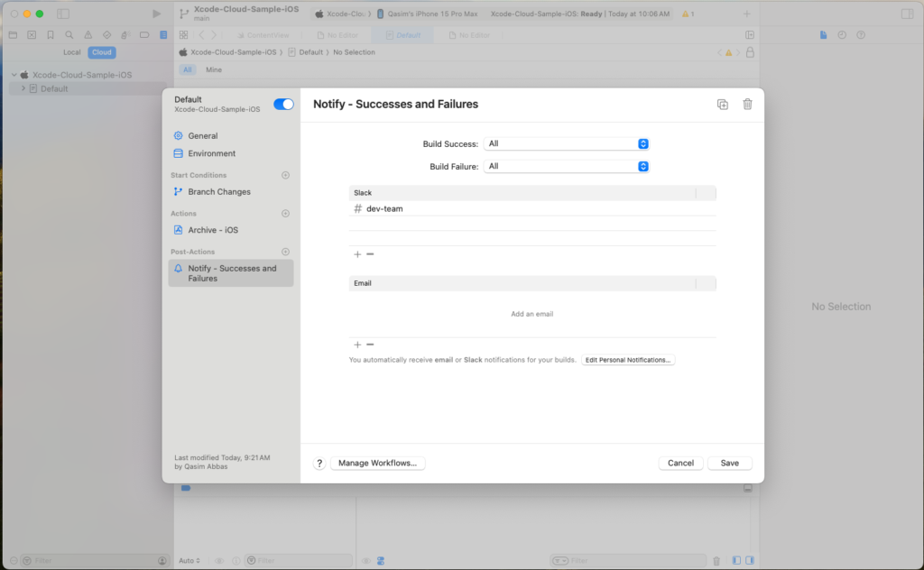Select the Archive - iOS action
This screenshot has height=570, width=924.
click(230, 230)
